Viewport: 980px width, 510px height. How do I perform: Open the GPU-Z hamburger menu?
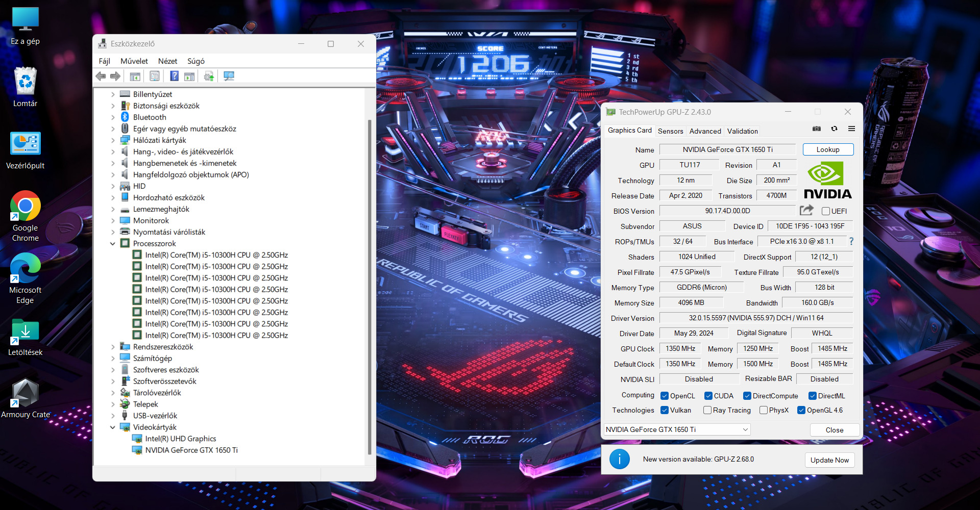click(x=851, y=129)
